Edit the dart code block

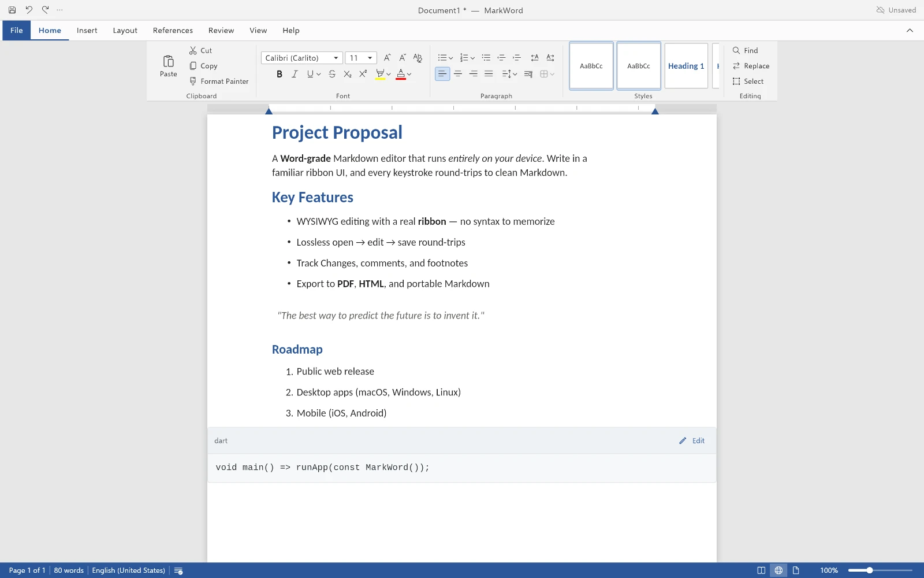coord(692,440)
